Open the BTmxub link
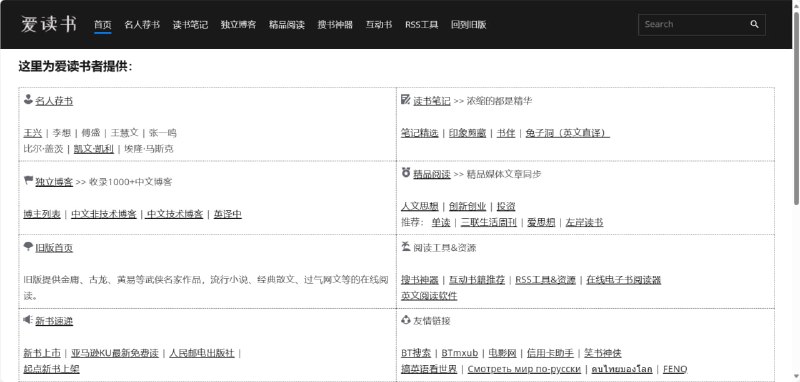This screenshot has width=800, height=382. pos(460,353)
